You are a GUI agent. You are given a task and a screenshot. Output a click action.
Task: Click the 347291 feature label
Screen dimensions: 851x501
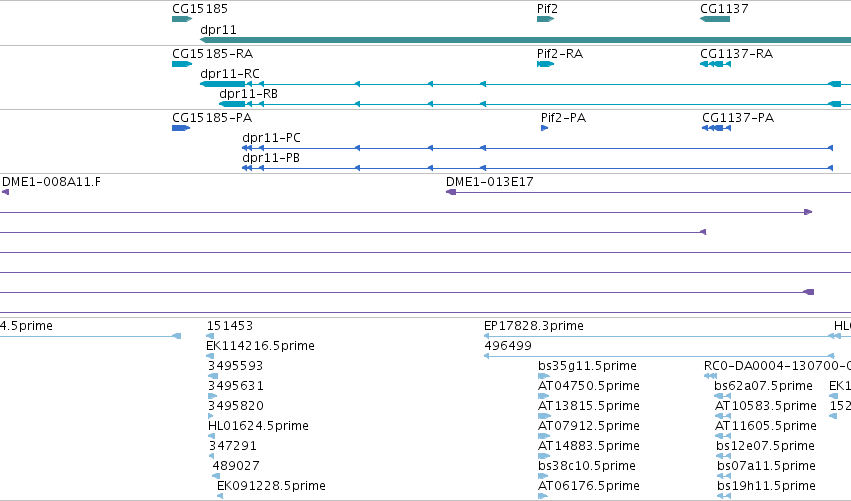[x=233, y=446]
